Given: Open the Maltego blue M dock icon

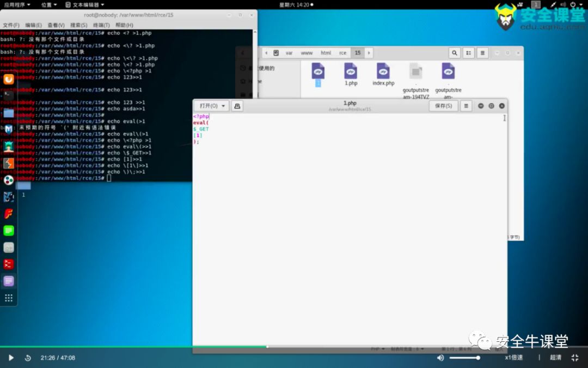Looking at the screenshot, I should point(8,130).
